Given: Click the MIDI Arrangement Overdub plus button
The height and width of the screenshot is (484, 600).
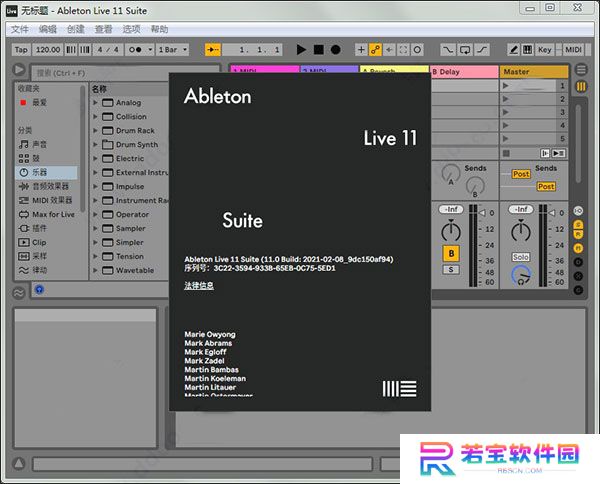Looking at the screenshot, I should [360, 50].
